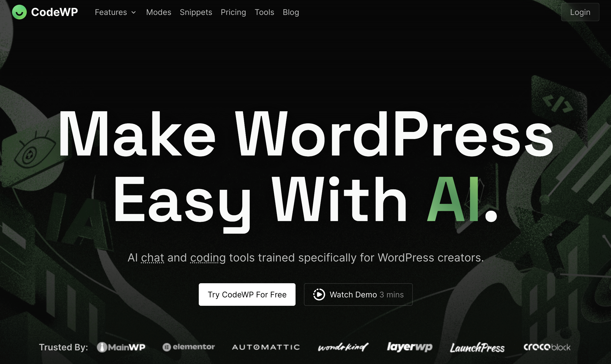Click Try CodeWP For Free button
The height and width of the screenshot is (364, 611).
click(x=246, y=294)
